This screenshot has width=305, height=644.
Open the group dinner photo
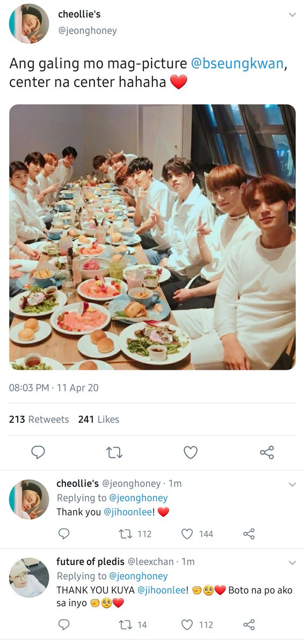click(x=152, y=237)
